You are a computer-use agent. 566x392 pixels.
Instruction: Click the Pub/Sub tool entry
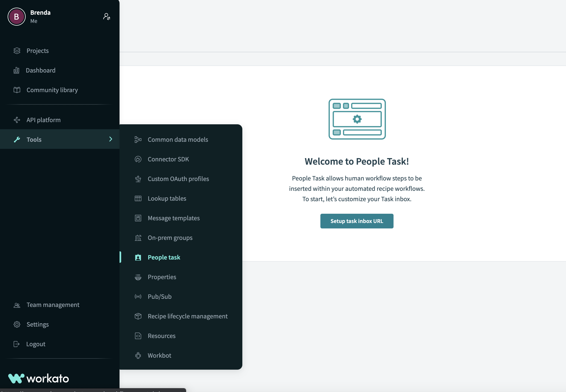tap(160, 296)
